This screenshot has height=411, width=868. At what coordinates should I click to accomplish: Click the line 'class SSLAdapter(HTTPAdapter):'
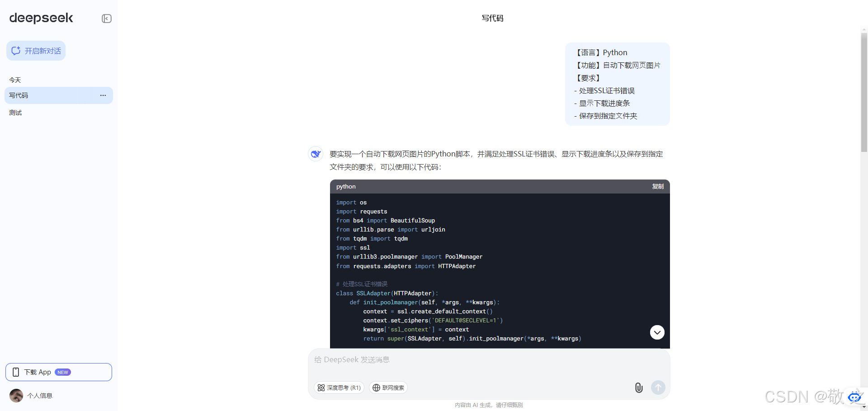387,293
